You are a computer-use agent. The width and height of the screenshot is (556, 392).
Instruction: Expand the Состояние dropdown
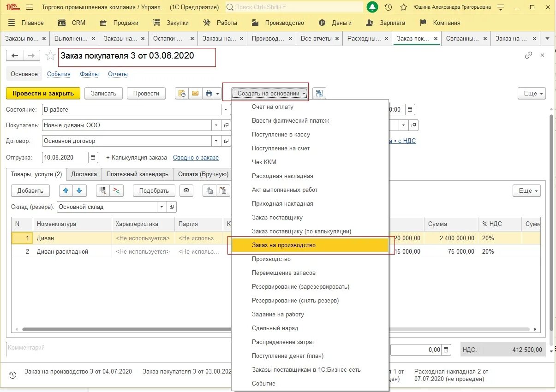pos(226,110)
